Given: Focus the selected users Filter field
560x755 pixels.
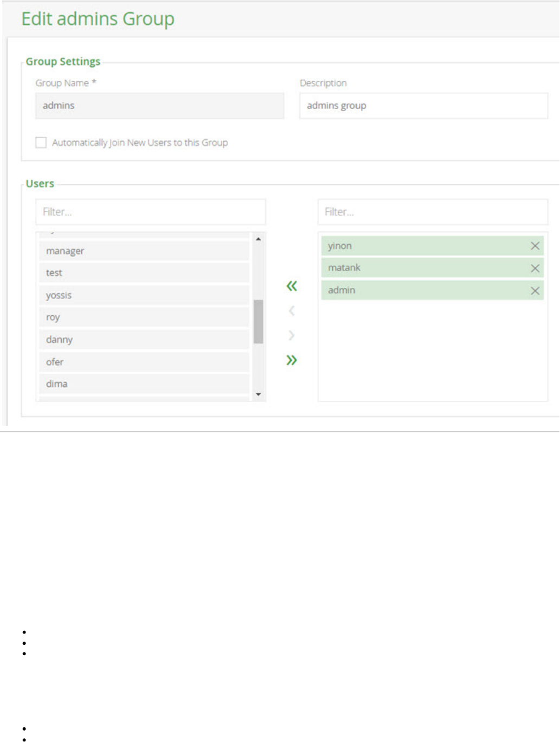Looking at the screenshot, I should point(432,212).
